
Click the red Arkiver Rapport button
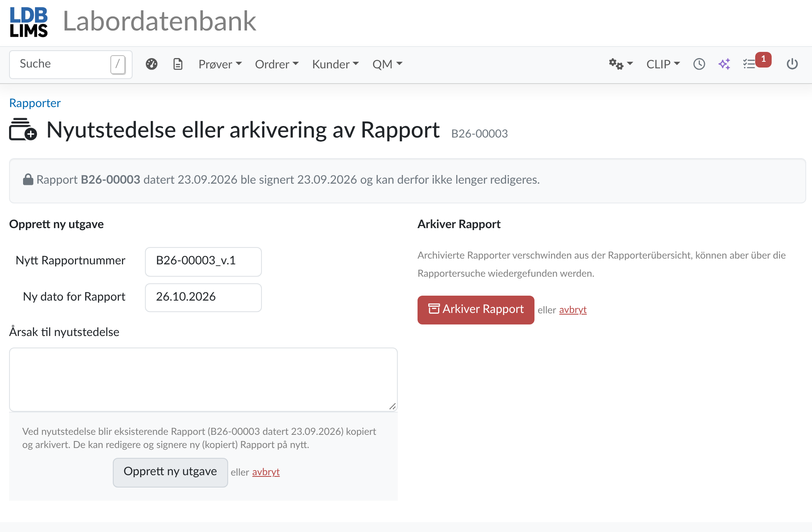click(476, 310)
